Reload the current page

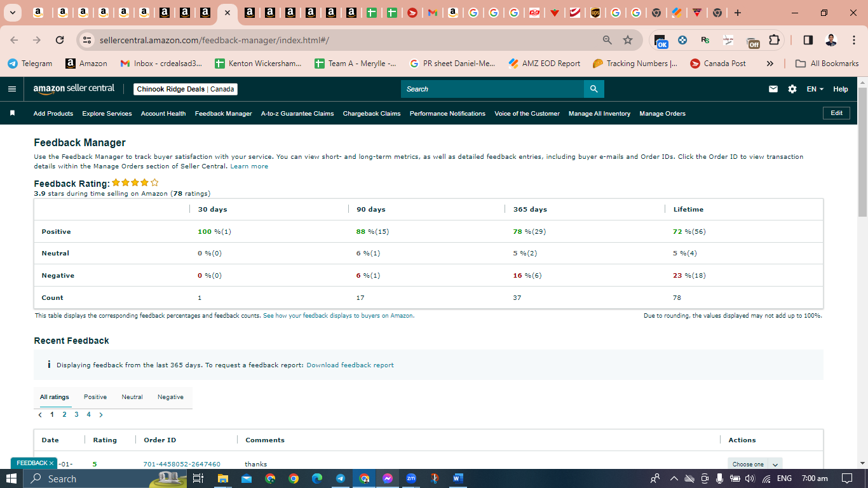60,40
